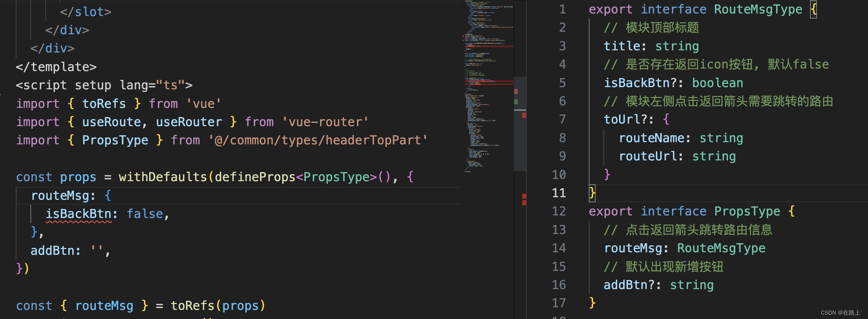Click toUrl?: { property line
Image resolution: width=868 pixels, height=319 pixels.
637,120
